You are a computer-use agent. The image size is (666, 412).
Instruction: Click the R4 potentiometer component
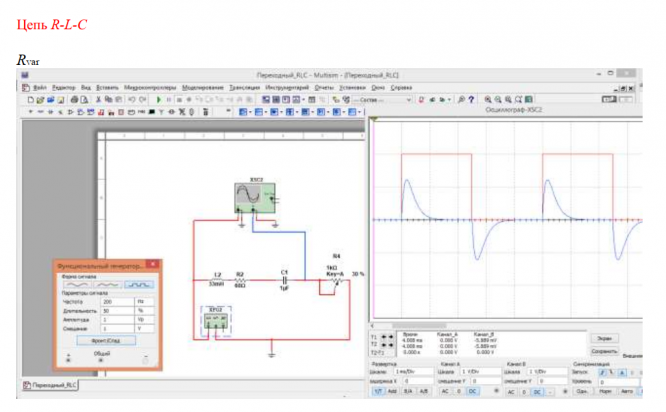click(337, 283)
